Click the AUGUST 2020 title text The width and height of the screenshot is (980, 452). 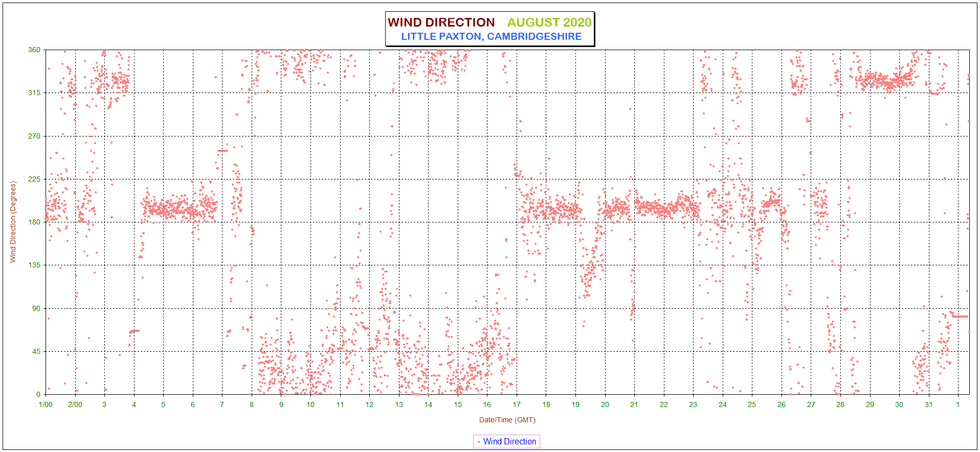(549, 22)
